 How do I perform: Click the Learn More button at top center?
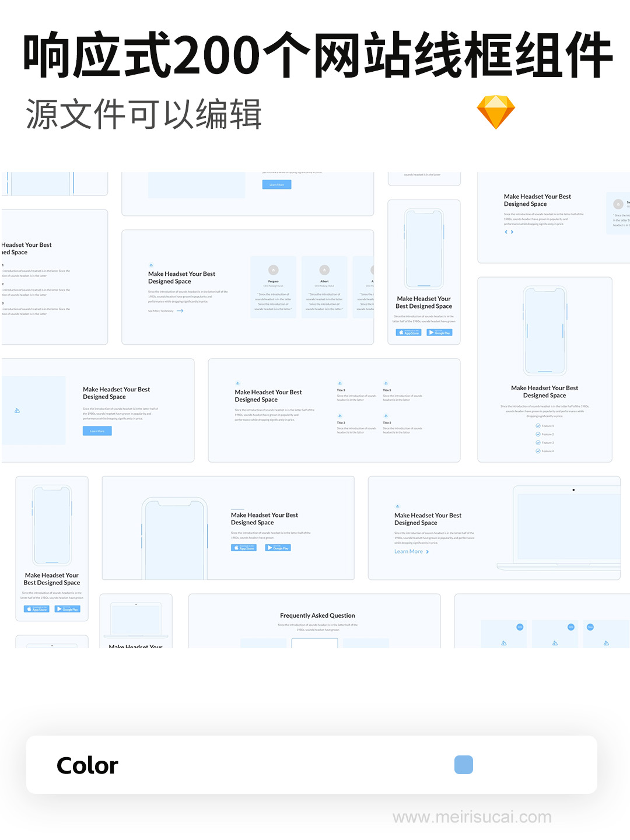276,184
